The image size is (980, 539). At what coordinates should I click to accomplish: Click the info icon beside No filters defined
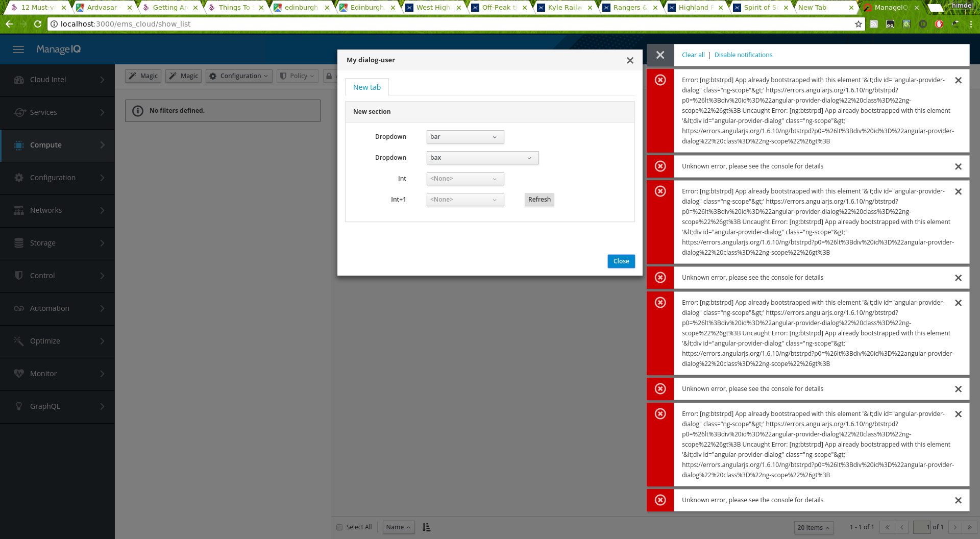pos(138,111)
